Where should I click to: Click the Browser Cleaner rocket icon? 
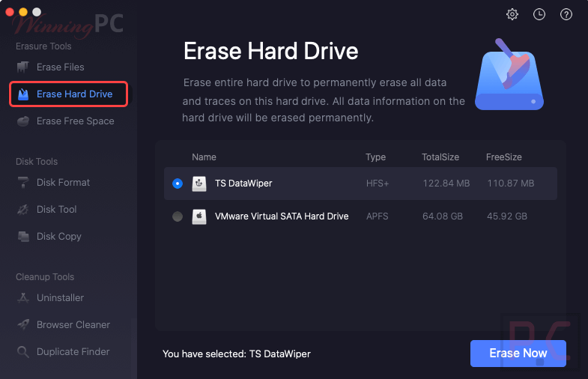point(23,324)
